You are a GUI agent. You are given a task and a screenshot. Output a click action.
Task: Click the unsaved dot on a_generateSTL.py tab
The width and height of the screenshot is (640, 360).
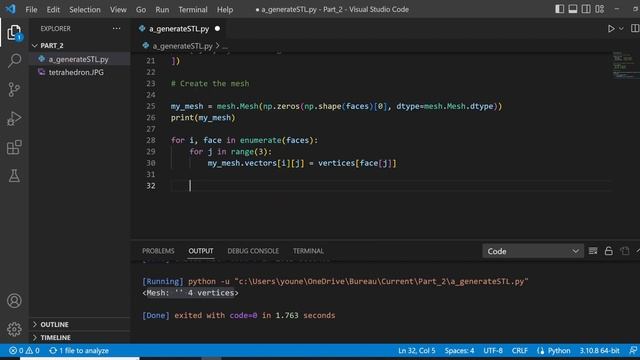217,29
